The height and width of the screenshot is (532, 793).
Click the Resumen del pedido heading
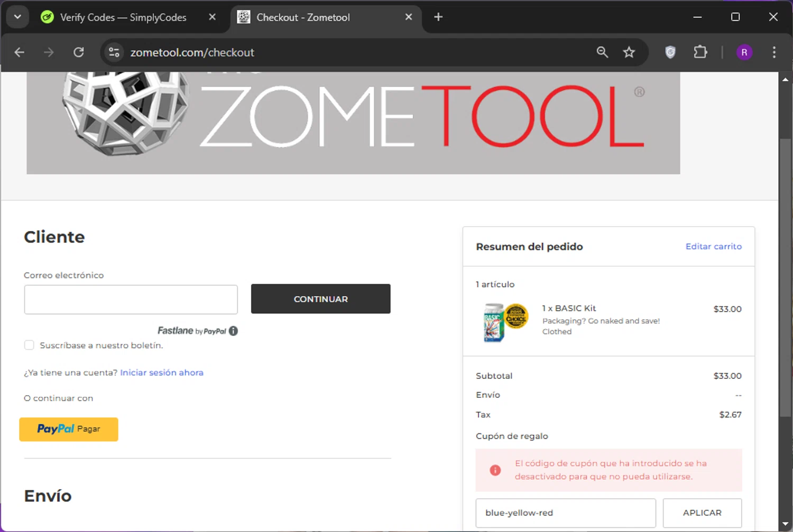529,247
